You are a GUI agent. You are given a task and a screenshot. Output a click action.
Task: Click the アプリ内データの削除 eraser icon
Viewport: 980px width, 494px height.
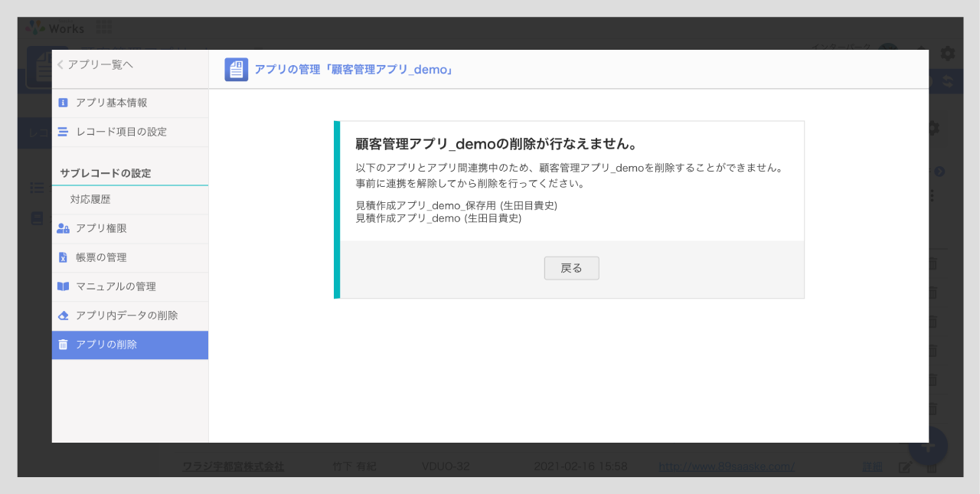click(63, 316)
